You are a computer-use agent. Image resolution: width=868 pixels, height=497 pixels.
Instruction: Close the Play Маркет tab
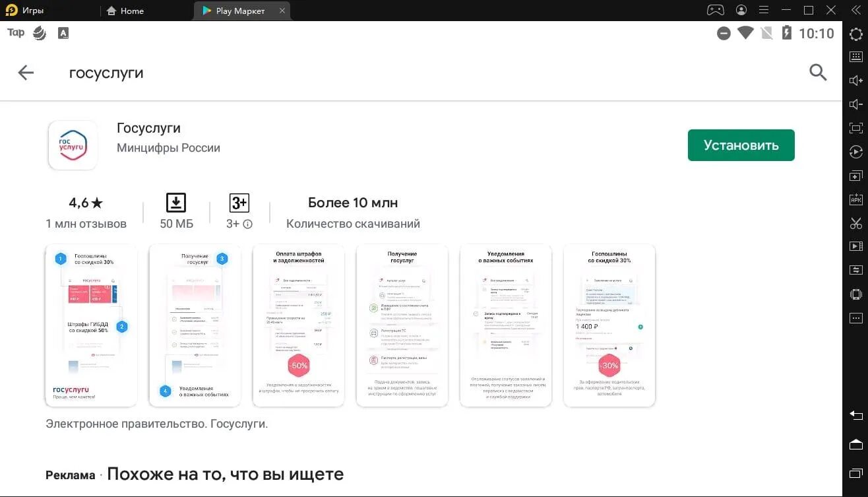coord(282,11)
